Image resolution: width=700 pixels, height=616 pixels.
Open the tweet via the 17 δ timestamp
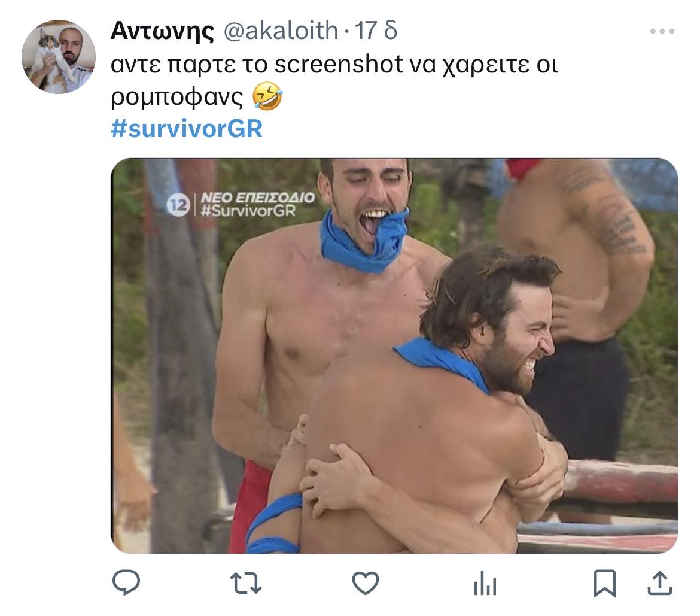coord(376,31)
